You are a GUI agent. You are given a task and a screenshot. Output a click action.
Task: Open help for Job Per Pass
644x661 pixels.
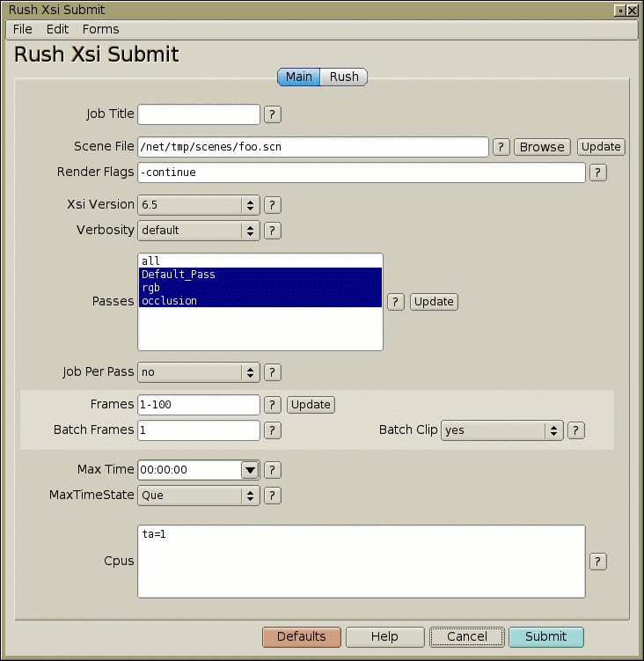point(272,372)
